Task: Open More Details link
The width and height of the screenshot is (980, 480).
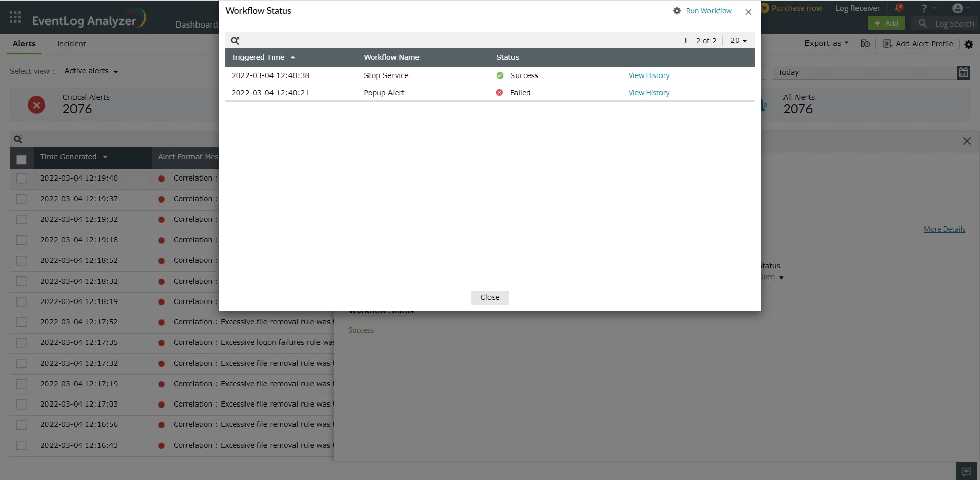Action: point(944,229)
